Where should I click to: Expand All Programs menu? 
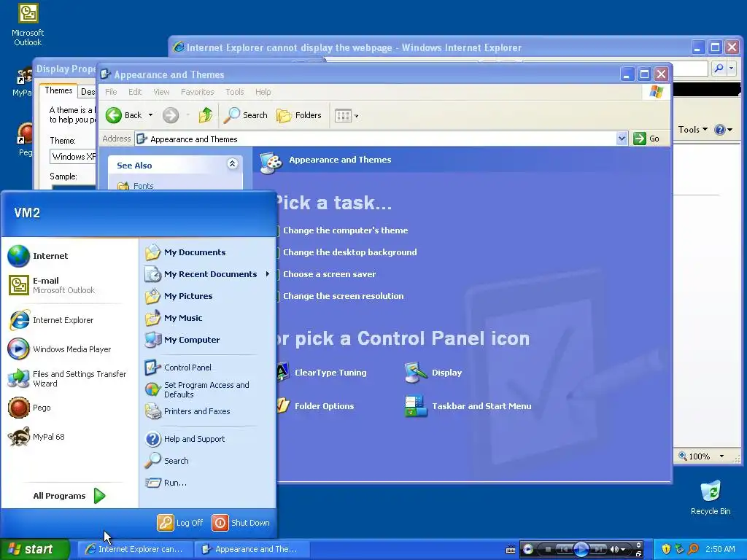pos(69,496)
